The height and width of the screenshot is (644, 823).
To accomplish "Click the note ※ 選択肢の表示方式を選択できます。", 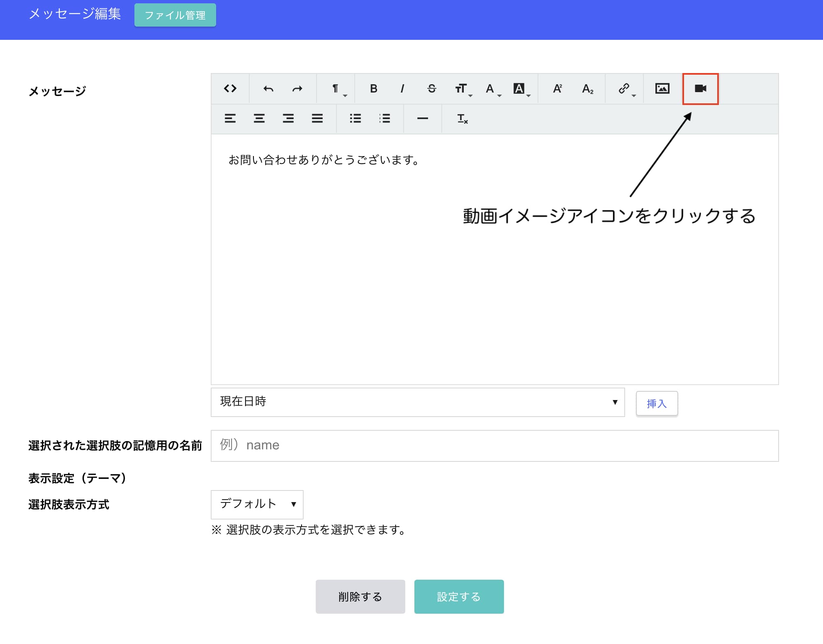I will [309, 530].
